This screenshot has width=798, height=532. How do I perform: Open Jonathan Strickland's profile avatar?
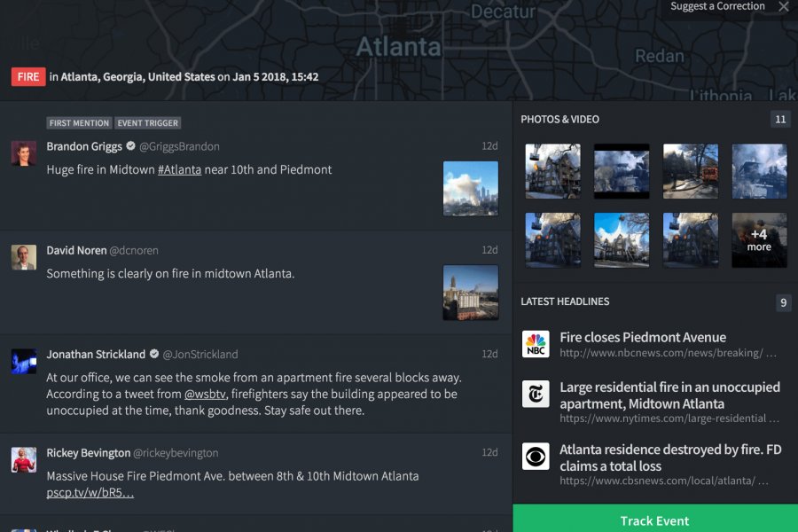click(x=24, y=361)
